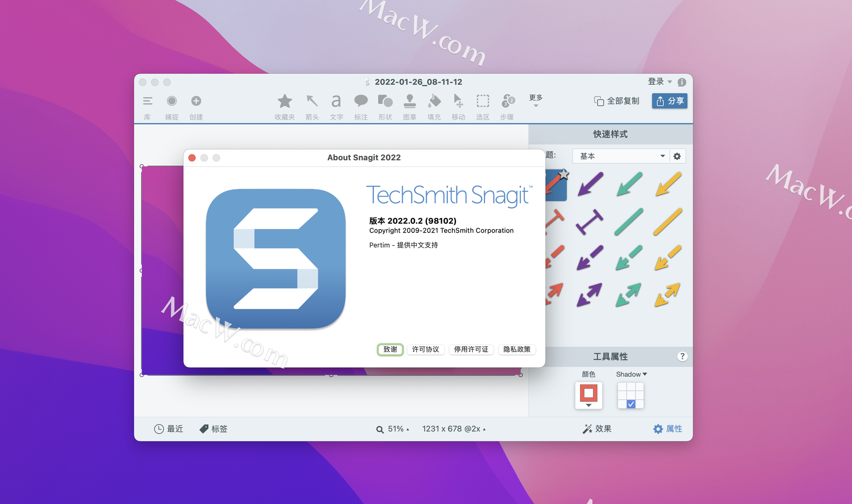Switch to the Properties panel

tap(668, 429)
